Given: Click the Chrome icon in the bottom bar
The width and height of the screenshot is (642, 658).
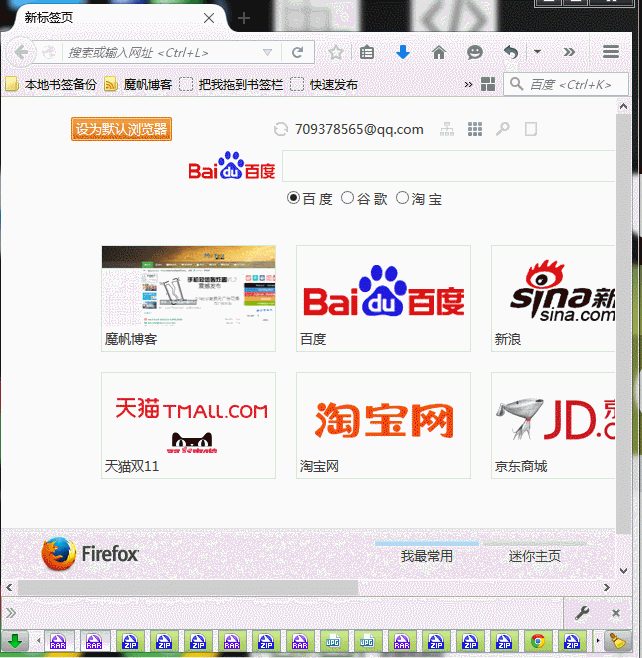Looking at the screenshot, I should pos(538,641).
